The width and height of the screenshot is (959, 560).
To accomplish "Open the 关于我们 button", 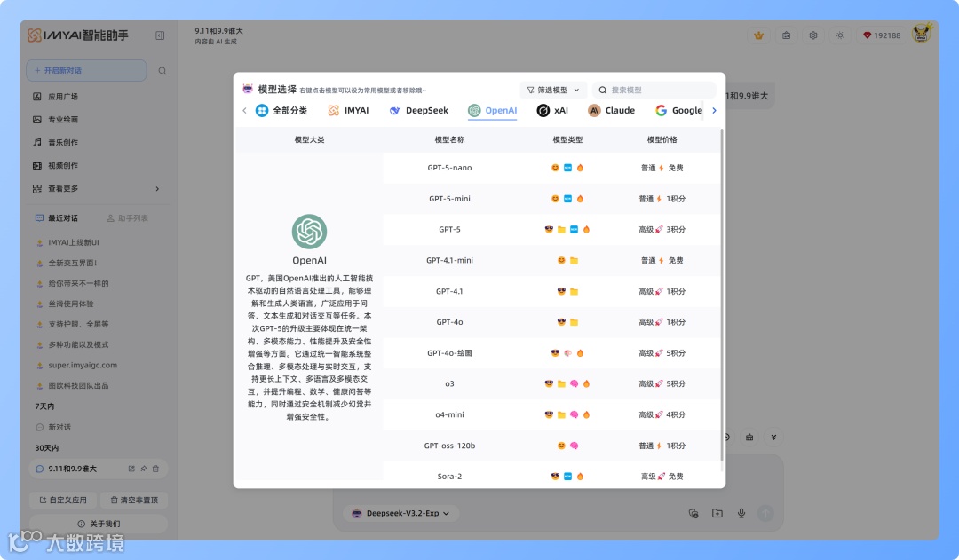I will (x=99, y=524).
